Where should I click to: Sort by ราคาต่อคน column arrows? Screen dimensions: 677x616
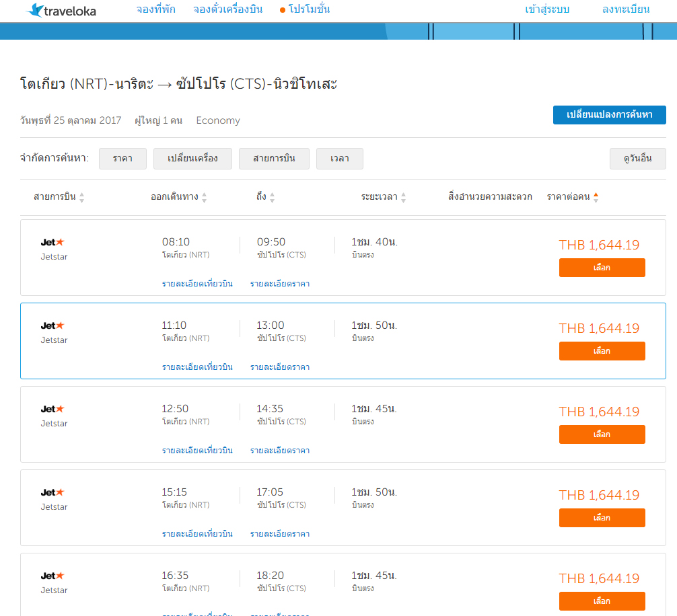click(x=596, y=198)
